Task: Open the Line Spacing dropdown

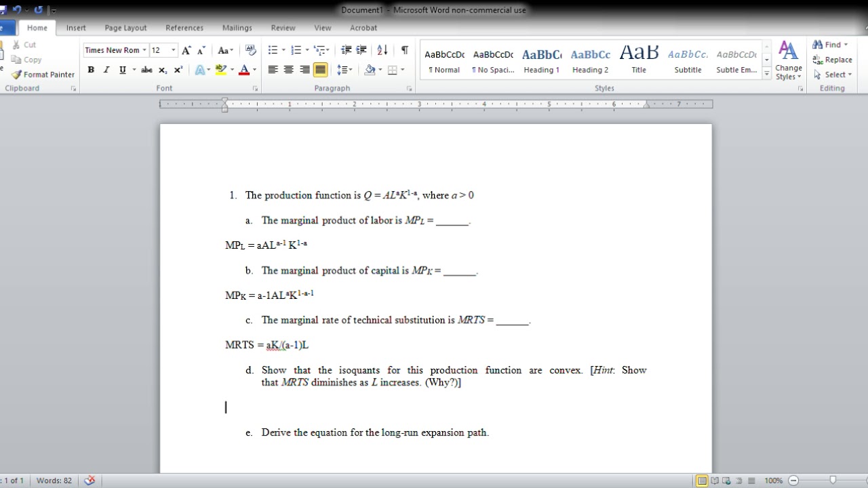Action: [x=344, y=70]
